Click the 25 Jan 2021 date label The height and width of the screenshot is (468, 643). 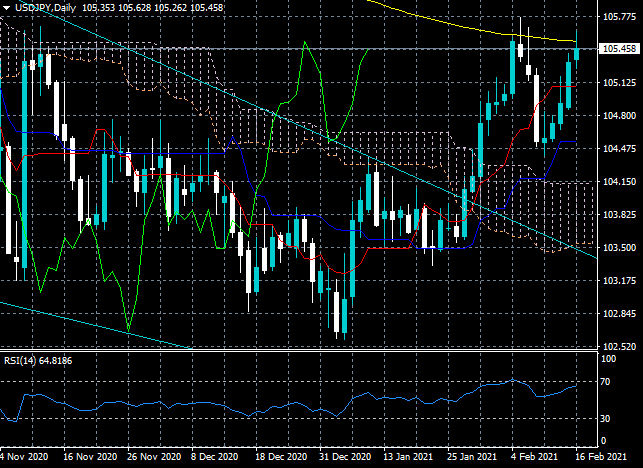tap(472, 457)
